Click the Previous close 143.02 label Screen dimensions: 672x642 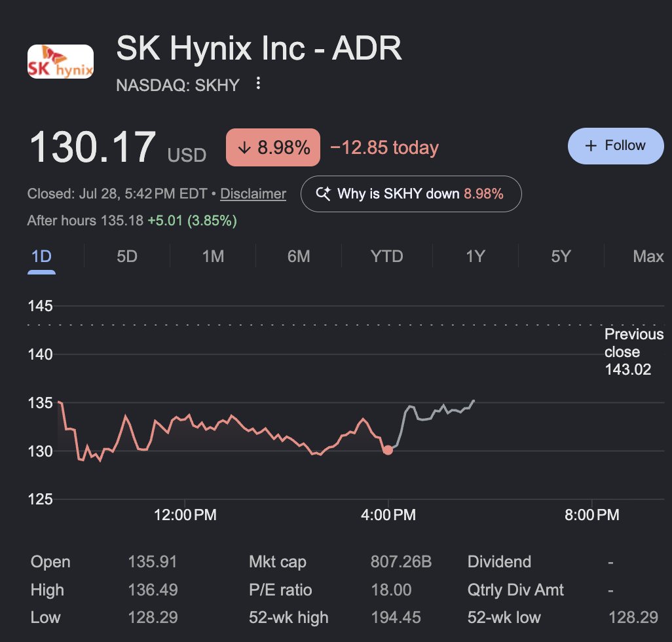click(x=634, y=352)
